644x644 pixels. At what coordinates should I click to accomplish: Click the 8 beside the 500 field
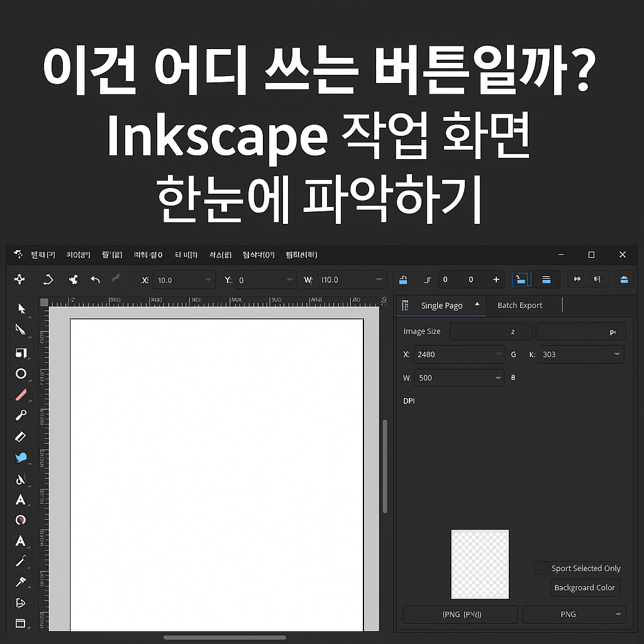click(x=513, y=377)
